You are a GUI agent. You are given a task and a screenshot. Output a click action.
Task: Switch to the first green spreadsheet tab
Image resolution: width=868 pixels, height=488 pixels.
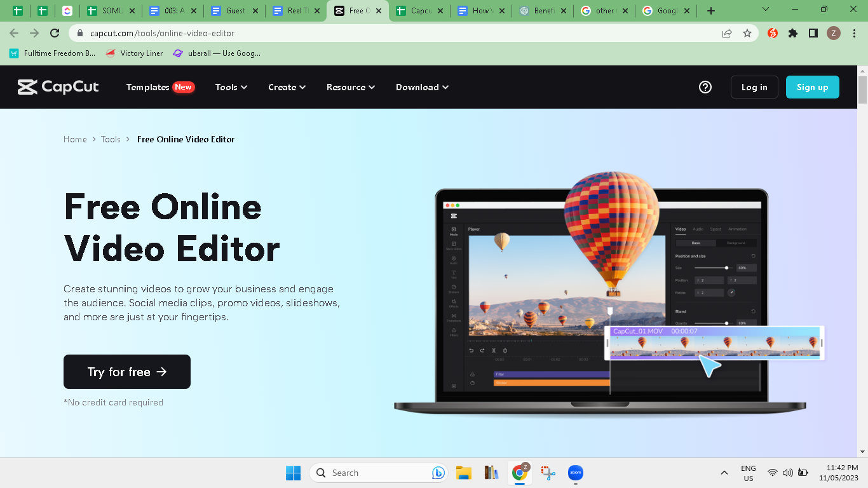click(x=18, y=11)
